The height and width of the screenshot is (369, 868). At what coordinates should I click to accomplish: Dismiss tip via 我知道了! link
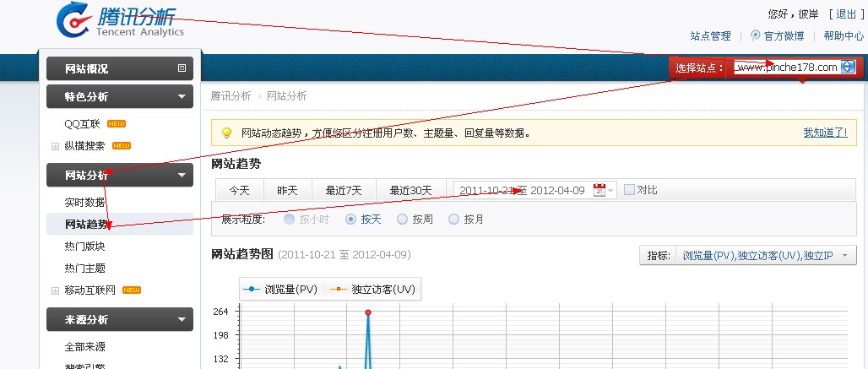pos(826,133)
